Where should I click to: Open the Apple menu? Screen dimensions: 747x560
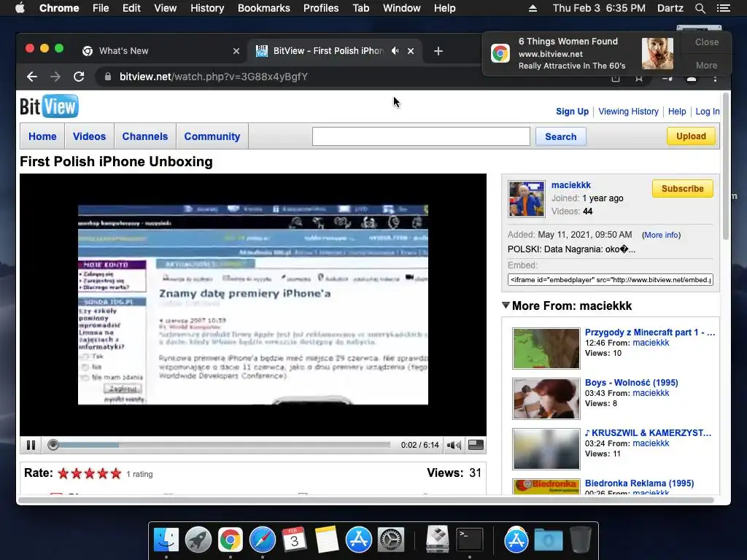coord(20,8)
